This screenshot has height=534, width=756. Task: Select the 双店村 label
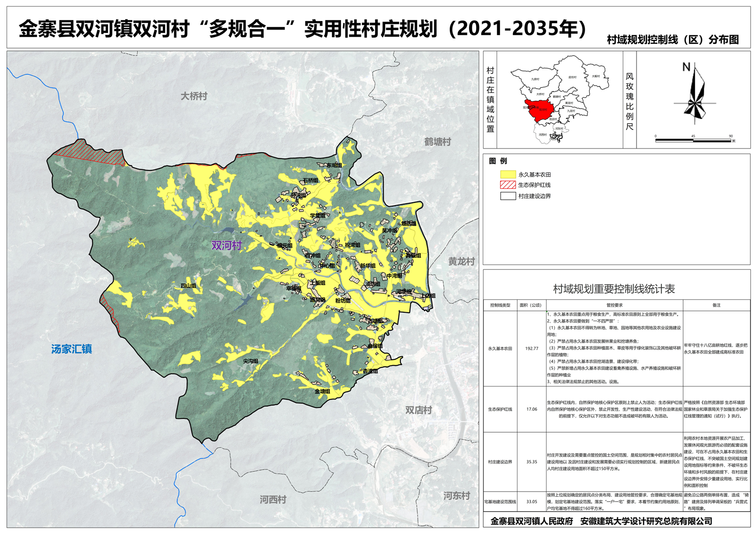click(x=418, y=410)
